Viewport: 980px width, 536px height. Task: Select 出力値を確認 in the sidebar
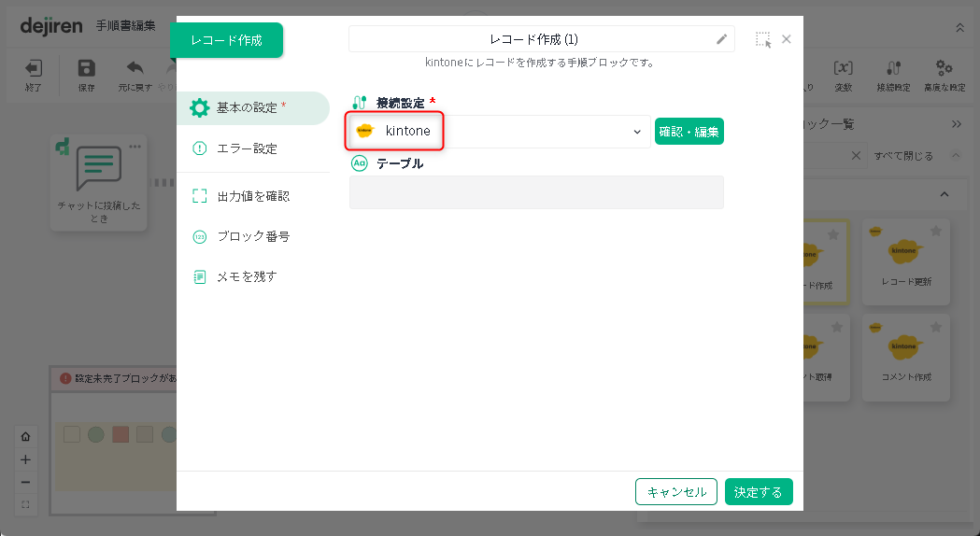click(x=252, y=196)
